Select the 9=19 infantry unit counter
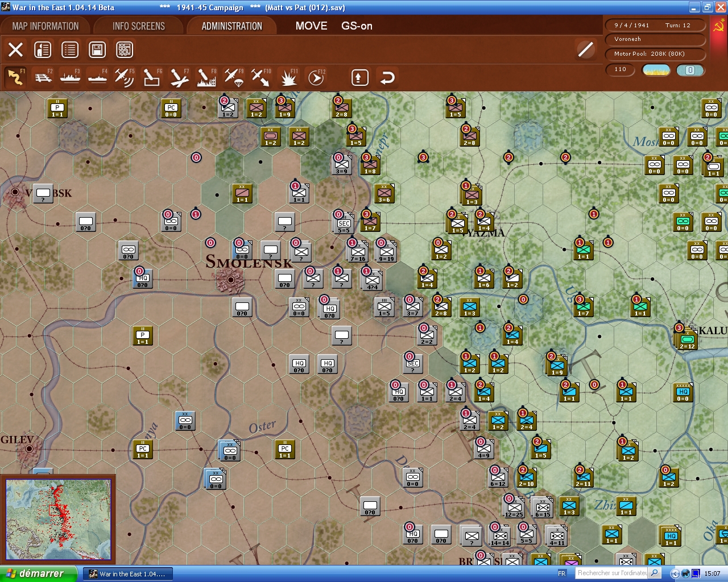Viewport: 728px width, 582px height. (386, 252)
